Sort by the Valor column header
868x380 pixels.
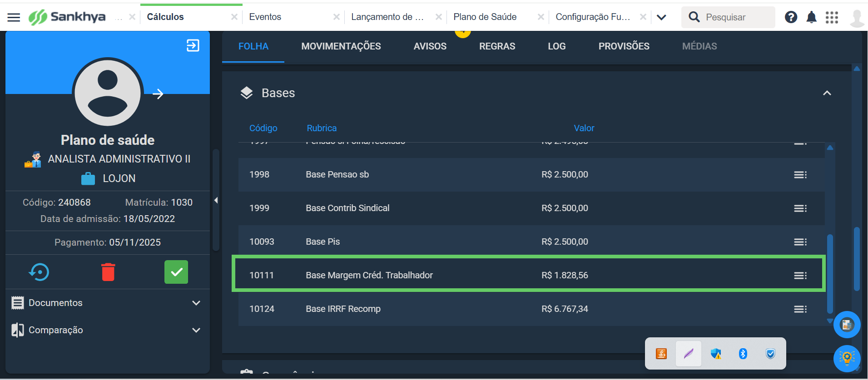pos(584,128)
